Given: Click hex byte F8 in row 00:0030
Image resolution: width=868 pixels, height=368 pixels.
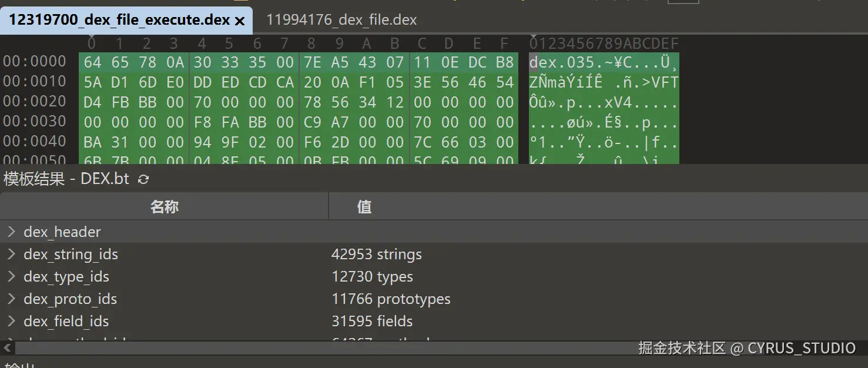Looking at the screenshot, I should (x=202, y=122).
